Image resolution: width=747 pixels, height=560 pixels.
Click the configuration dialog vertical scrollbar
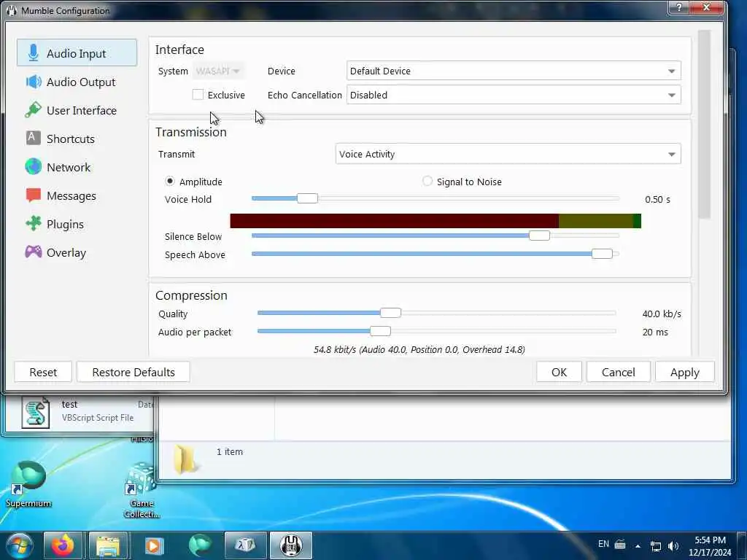pos(704,124)
